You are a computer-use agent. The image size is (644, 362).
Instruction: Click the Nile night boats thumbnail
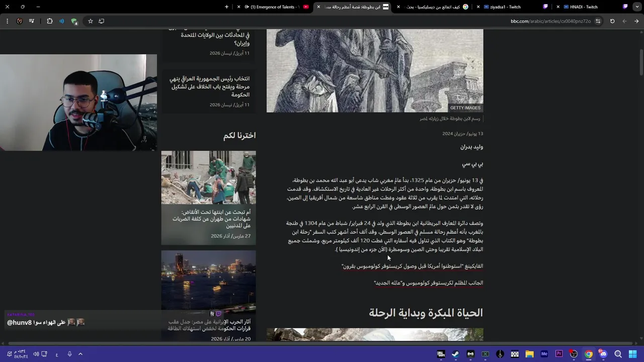point(208,280)
